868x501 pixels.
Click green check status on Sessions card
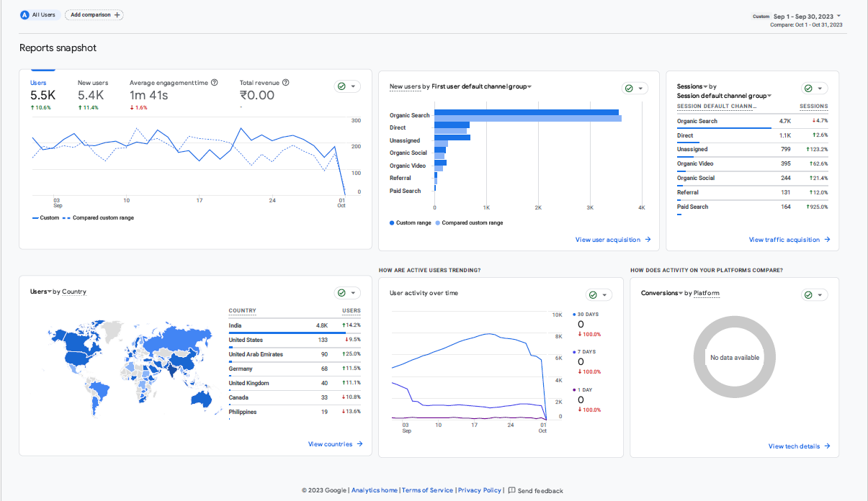808,89
